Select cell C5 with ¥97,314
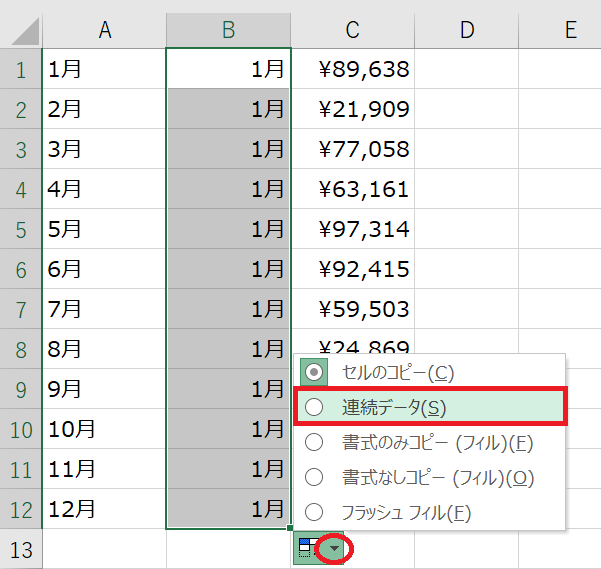The height and width of the screenshot is (569, 601). [x=353, y=229]
